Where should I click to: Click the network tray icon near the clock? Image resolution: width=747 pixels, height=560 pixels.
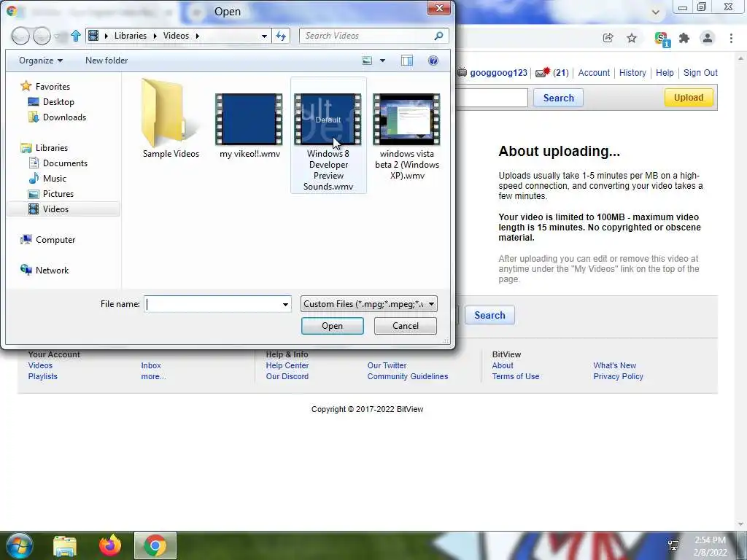[x=673, y=545]
